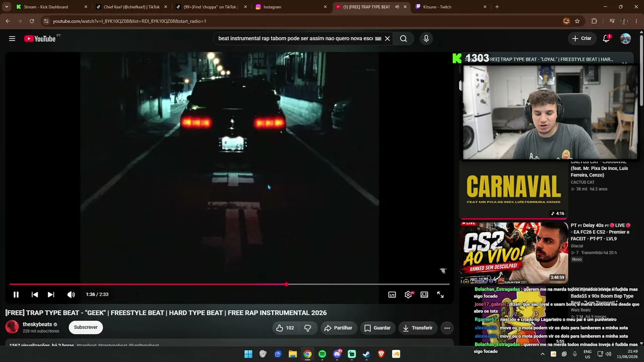The width and height of the screenshot is (644, 362).
Task: Run the search with the magnifier button
Action: point(404,39)
